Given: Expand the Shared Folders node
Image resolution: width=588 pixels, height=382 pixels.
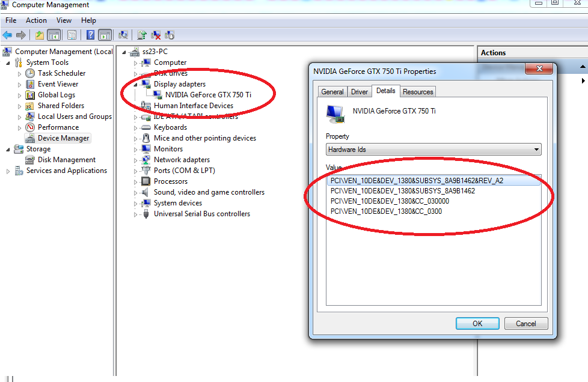Looking at the screenshot, I should click(19, 106).
